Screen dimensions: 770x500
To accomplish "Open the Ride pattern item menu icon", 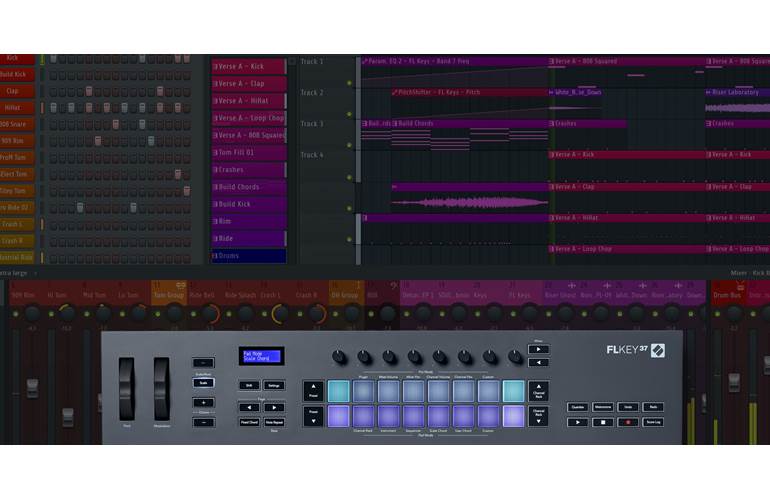I will click(215, 239).
